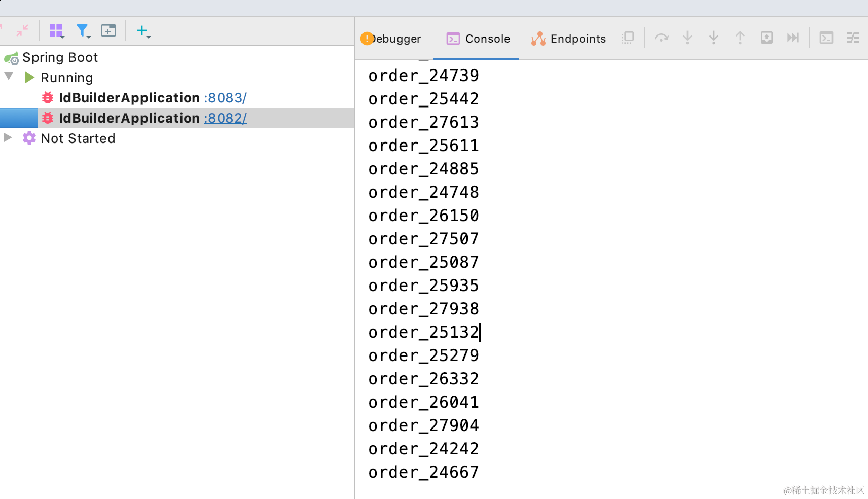Click the order_25279 console line
The image size is (868, 499).
point(423,355)
